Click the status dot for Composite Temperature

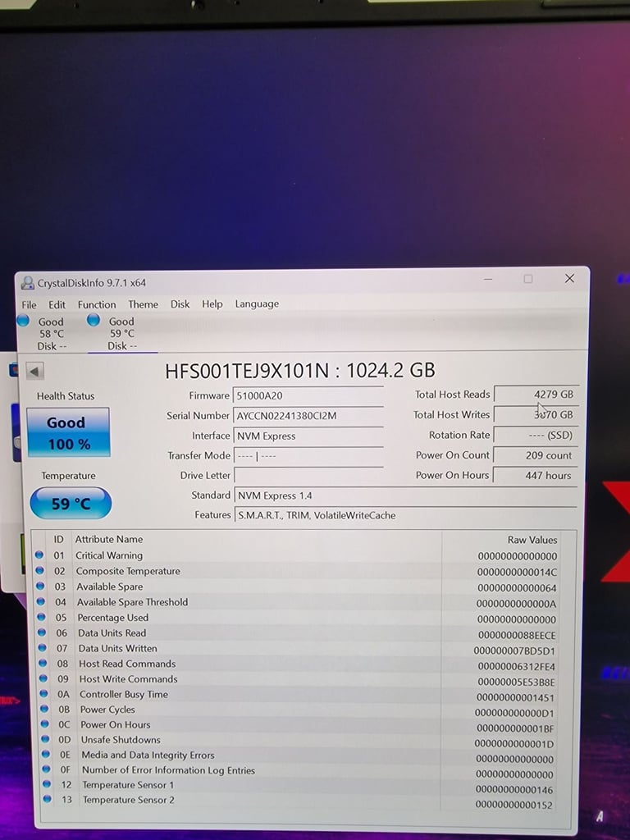tap(39, 571)
